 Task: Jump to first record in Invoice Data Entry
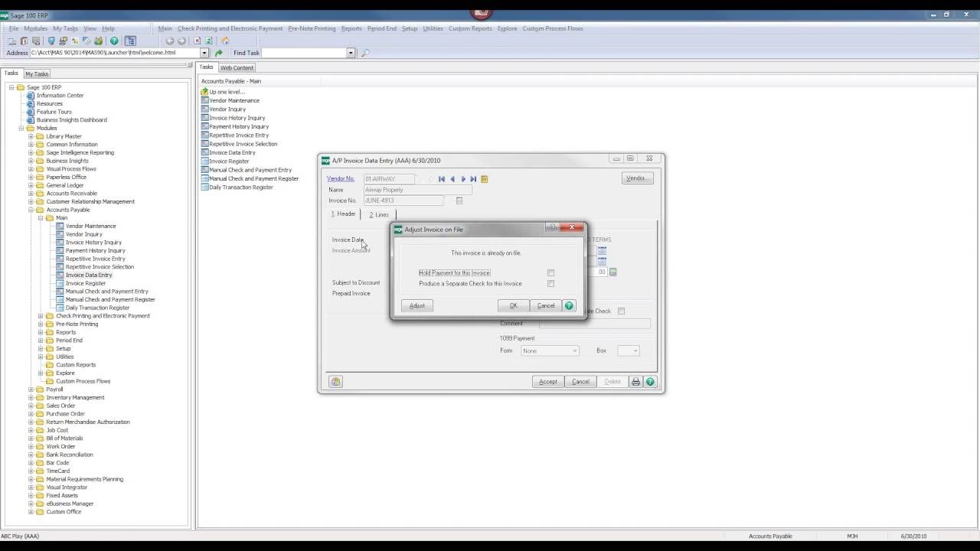click(442, 179)
